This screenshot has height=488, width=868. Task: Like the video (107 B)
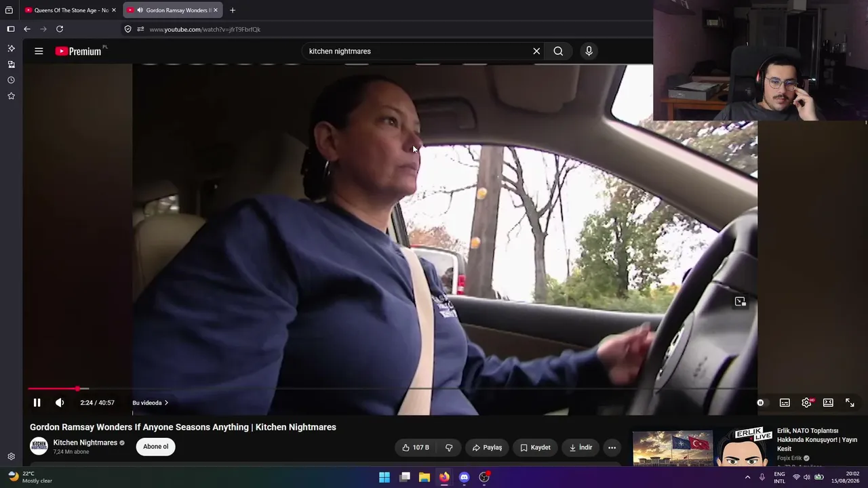tap(416, 447)
